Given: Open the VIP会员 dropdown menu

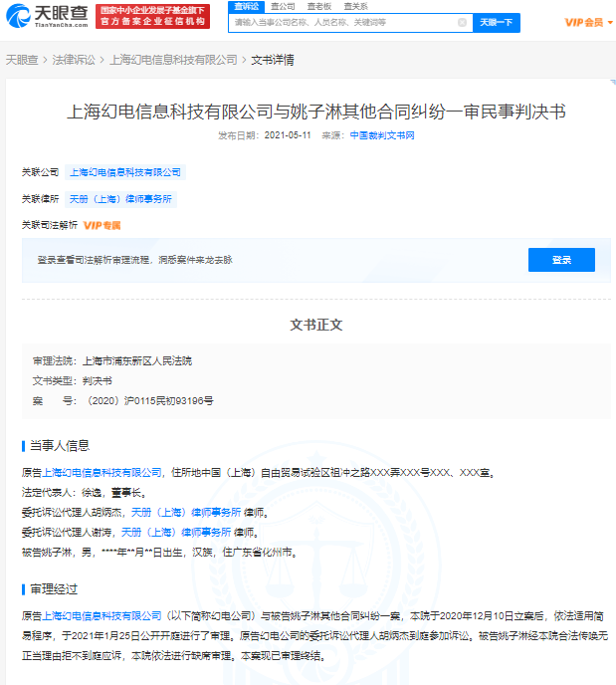Looking at the screenshot, I should pyautogui.click(x=589, y=22).
